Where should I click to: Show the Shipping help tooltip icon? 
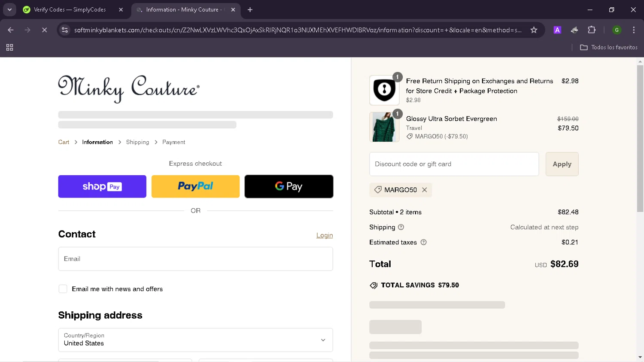[x=401, y=227]
